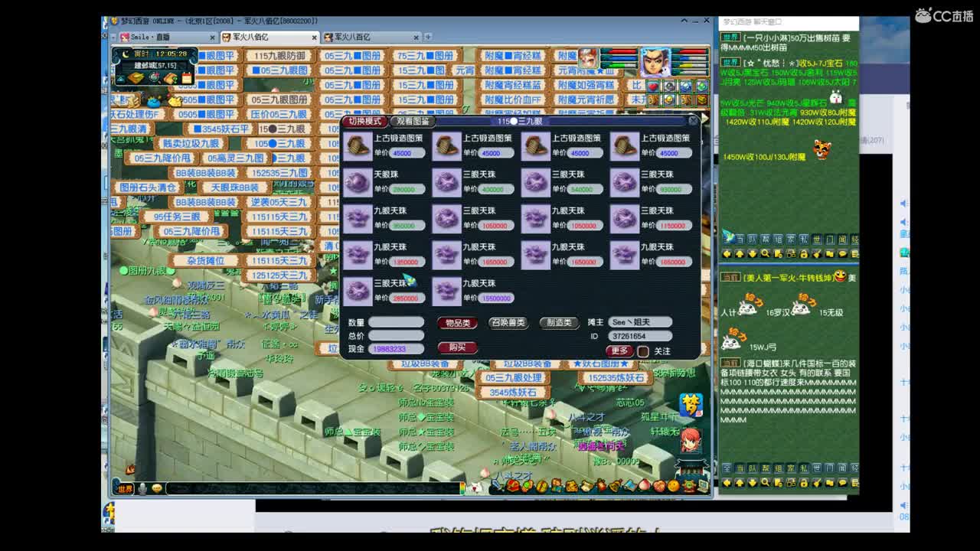The image size is (980, 551).
Task: Click the microphone icon beside 世界
Action: [142, 488]
